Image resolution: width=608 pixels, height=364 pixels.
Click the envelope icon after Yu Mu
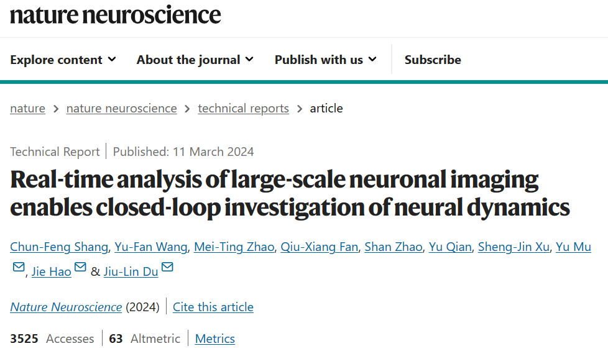[x=19, y=268]
